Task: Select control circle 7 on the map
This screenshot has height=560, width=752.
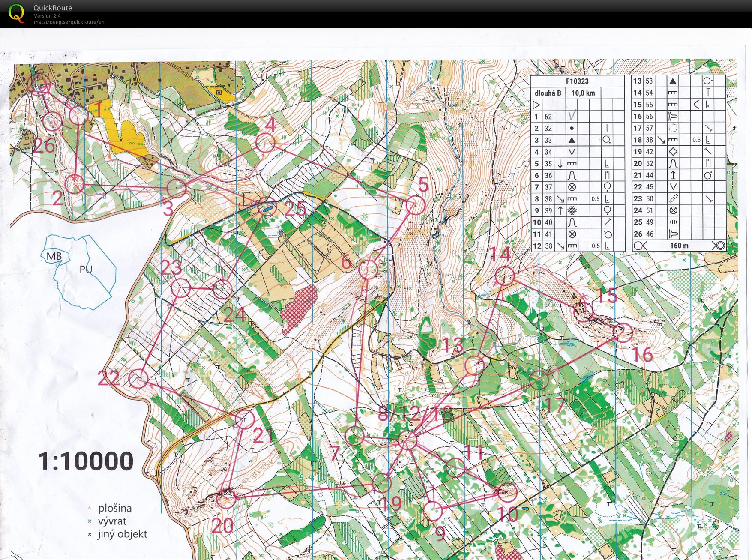Action: coord(355,436)
